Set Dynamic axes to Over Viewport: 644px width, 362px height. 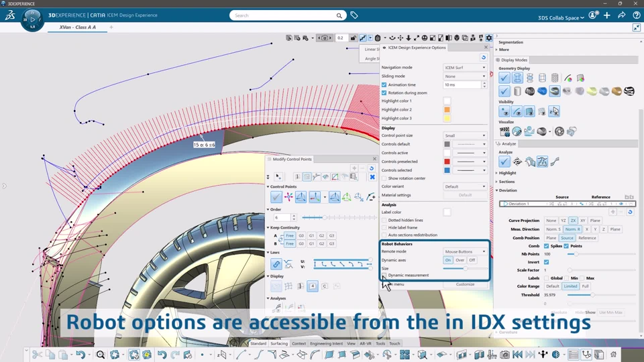tap(460, 260)
